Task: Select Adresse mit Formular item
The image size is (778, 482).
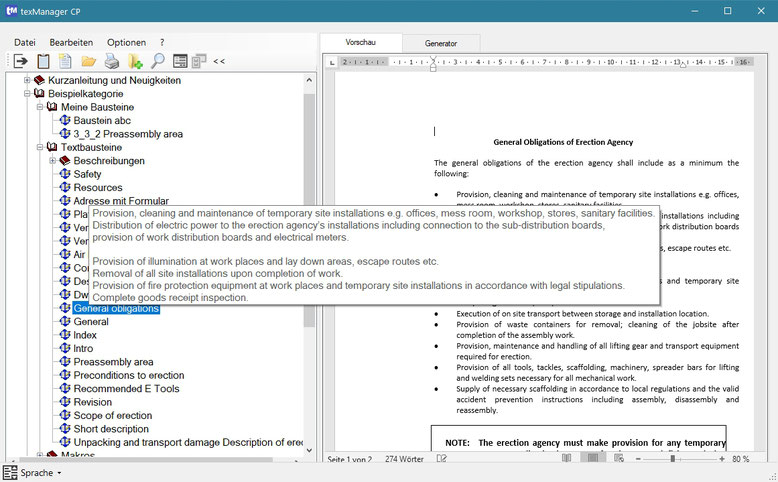Action: (121, 201)
